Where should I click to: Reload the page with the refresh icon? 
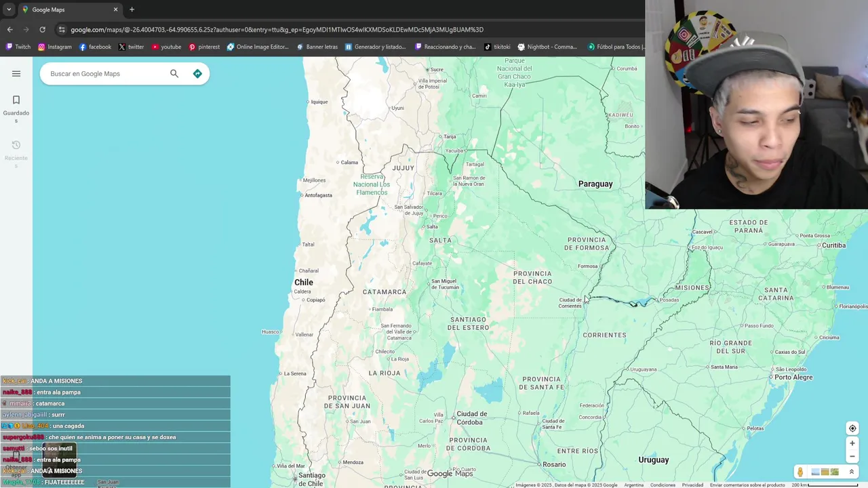pyautogui.click(x=42, y=29)
